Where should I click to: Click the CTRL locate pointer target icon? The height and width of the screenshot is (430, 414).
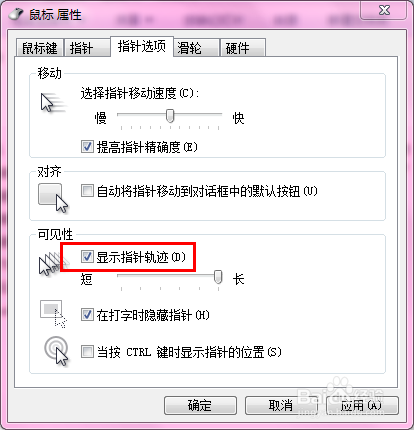pyautogui.click(x=56, y=351)
